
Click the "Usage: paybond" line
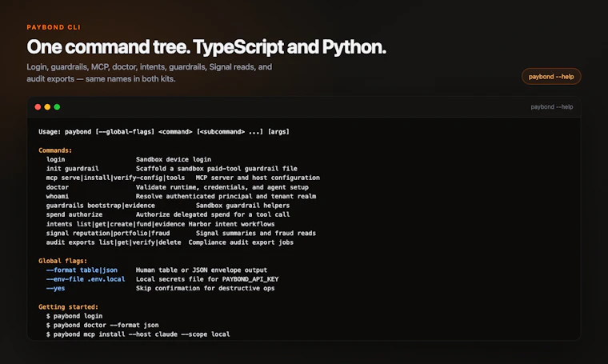click(x=164, y=132)
